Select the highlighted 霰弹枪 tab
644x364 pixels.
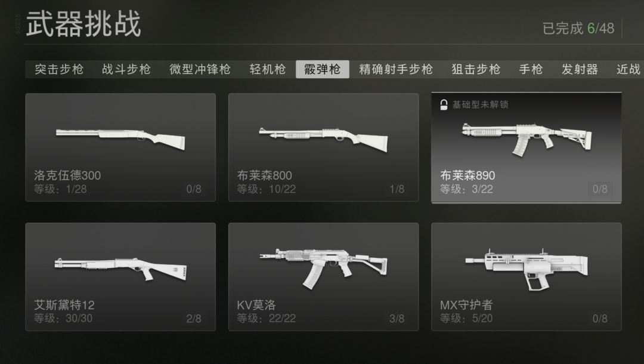(323, 69)
